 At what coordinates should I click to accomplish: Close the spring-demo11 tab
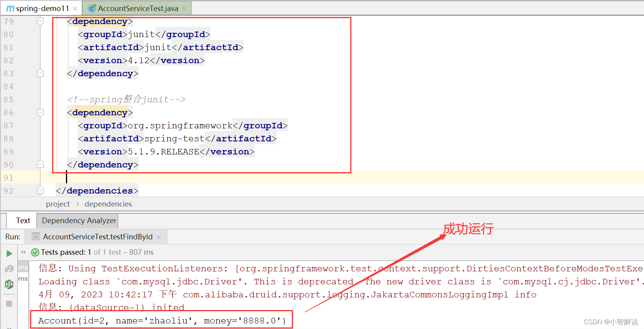tap(75, 8)
